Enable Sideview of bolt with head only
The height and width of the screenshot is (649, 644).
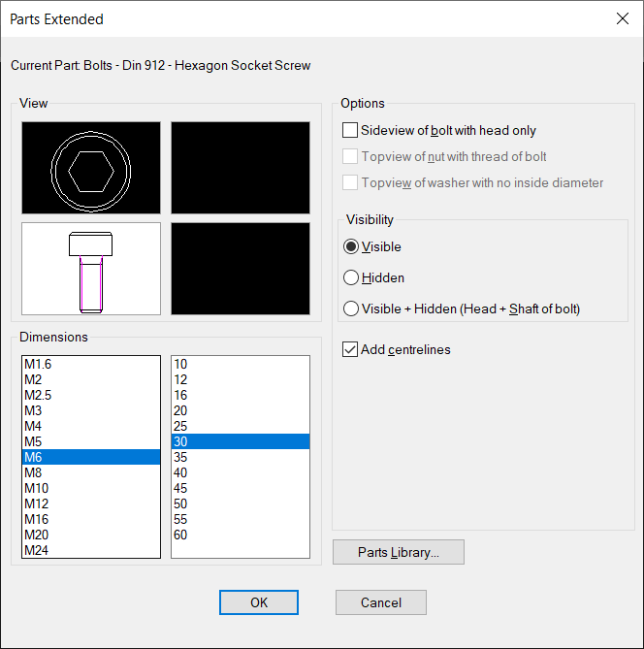pyautogui.click(x=350, y=130)
